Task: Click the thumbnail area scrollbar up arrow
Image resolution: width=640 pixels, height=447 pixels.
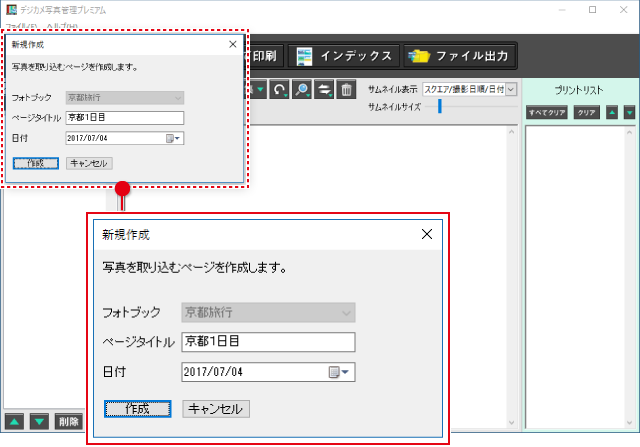Action: 511,132
